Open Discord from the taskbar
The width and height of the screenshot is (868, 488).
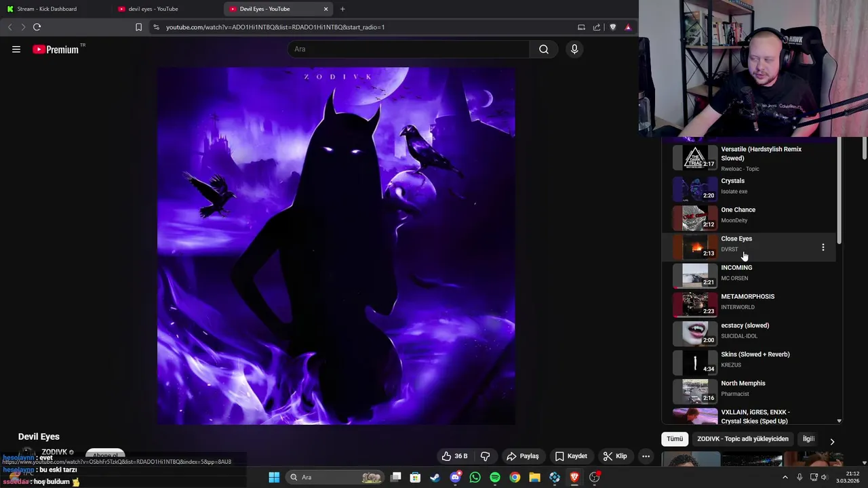pos(455,477)
